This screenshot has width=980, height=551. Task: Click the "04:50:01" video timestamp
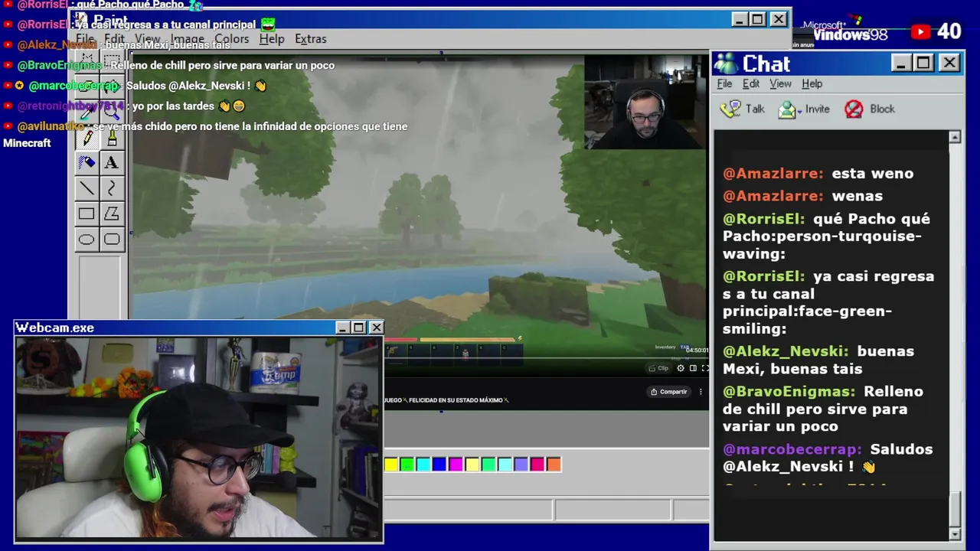pos(697,350)
